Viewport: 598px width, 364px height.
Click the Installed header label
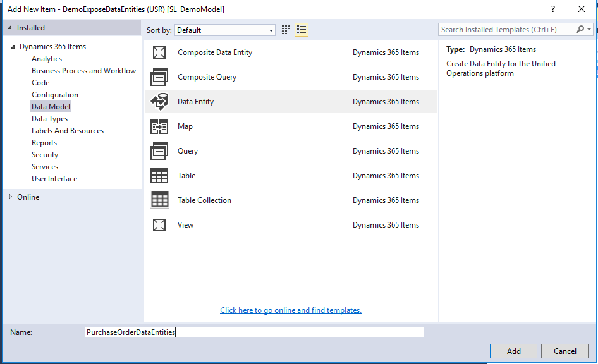tap(30, 28)
